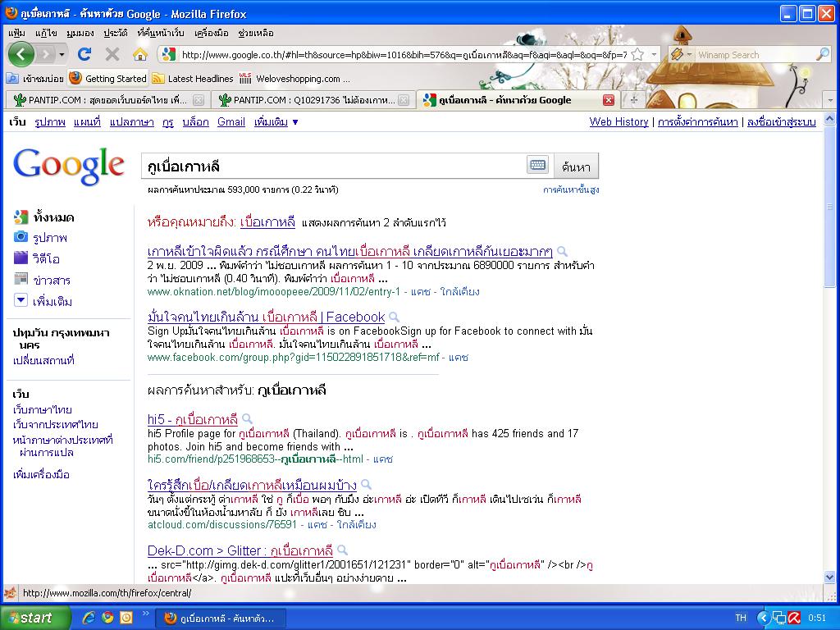Open a new tab with the plus button
This screenshot has width=840, height=630.
(634, 100)
